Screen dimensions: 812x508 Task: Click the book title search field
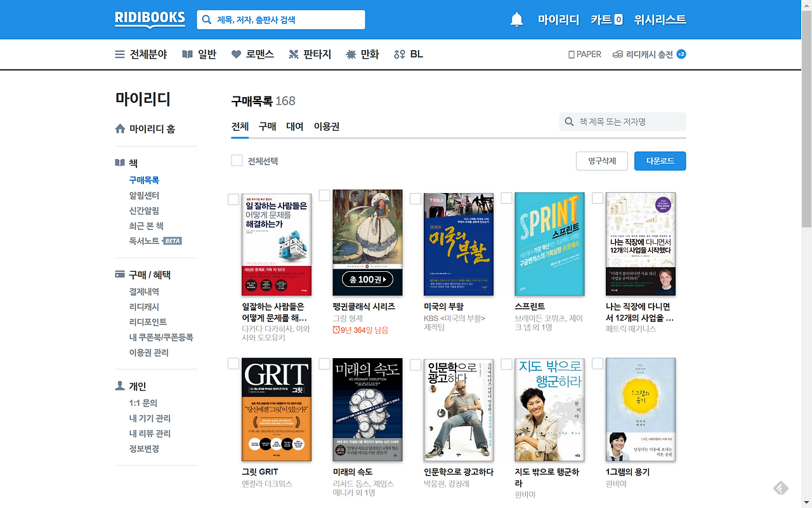click(622, 121)
